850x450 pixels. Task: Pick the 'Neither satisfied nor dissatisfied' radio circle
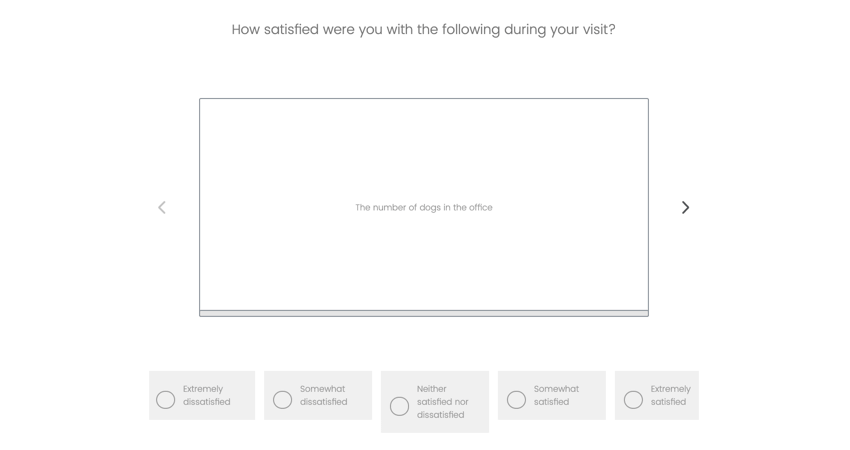click(399, 406)
